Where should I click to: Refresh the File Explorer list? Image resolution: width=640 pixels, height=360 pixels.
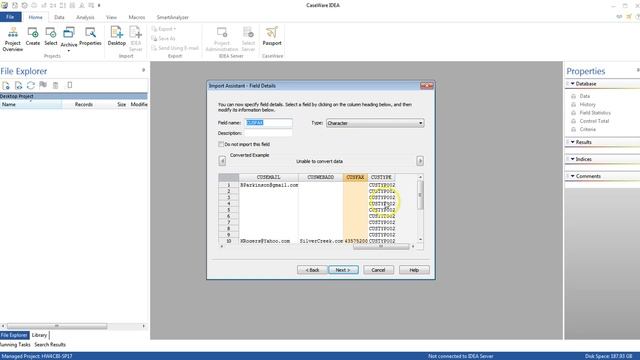pyautogui.click(x=31, y=85)
